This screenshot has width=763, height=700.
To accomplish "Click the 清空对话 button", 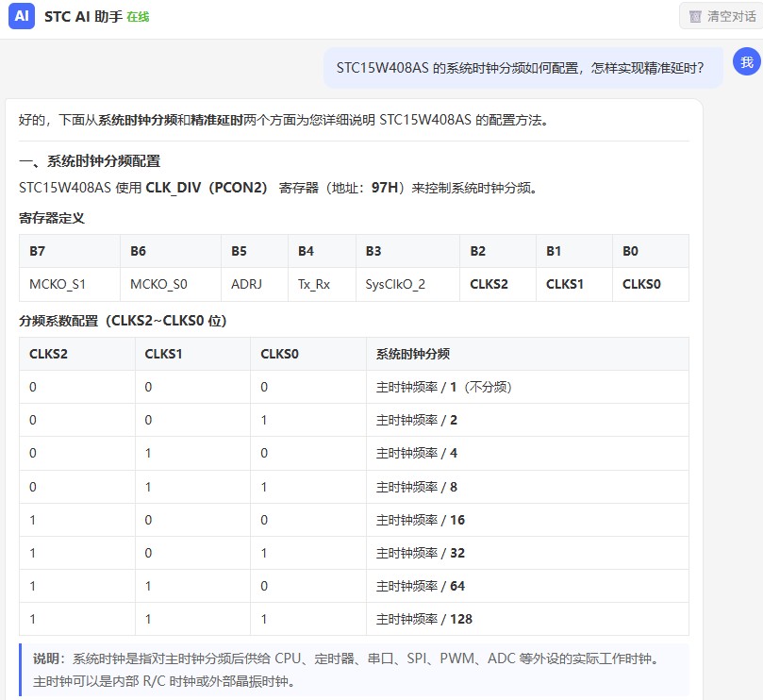I will pyautogui.click(x=722, y=16).
